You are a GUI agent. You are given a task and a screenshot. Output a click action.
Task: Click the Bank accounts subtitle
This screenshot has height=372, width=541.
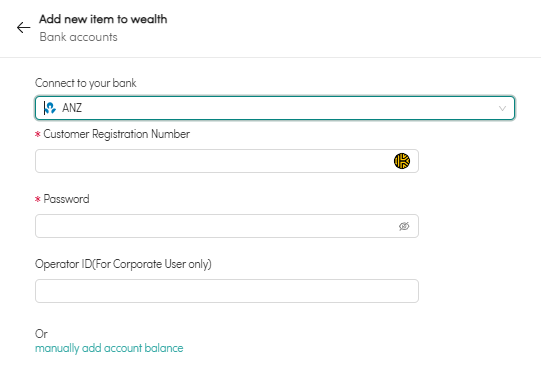(79, 37)
